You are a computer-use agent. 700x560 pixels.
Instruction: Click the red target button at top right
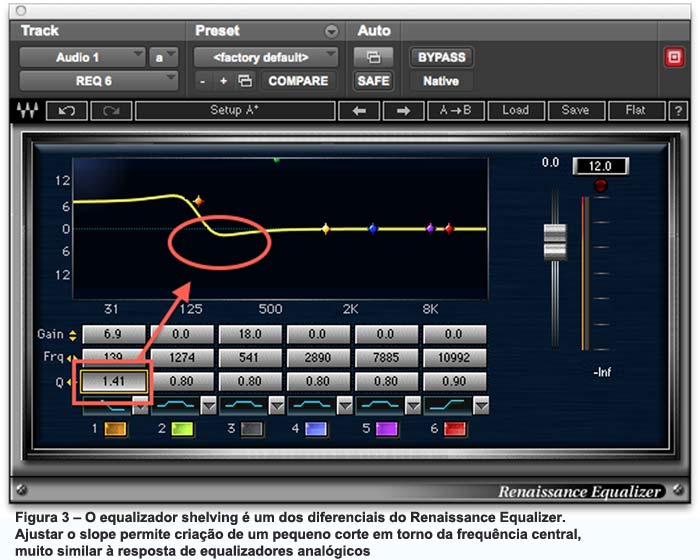coord(674,57)
